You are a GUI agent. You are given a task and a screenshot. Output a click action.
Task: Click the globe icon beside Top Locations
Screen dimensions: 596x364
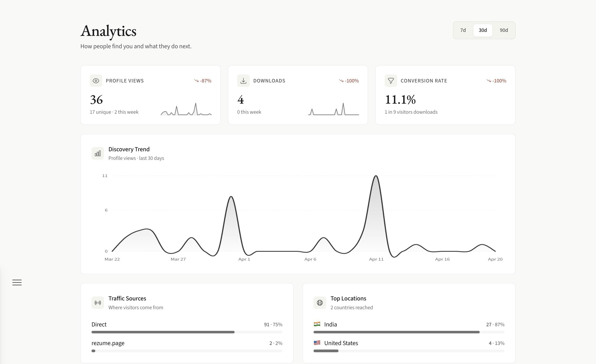(320, 303)
